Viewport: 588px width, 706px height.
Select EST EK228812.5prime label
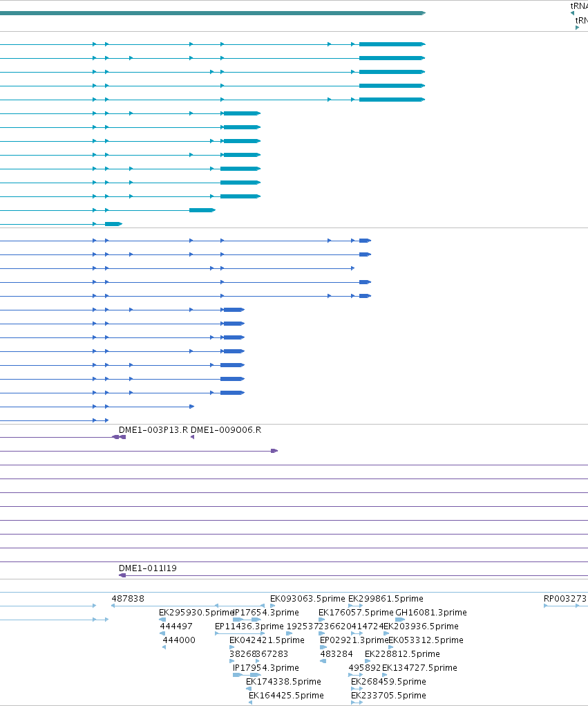pos(402,653)
